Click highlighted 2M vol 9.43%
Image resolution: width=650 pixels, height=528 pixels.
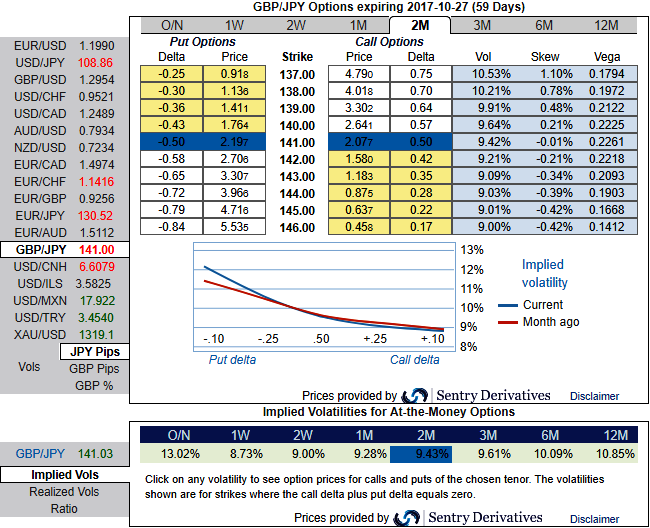pos(421,454)
